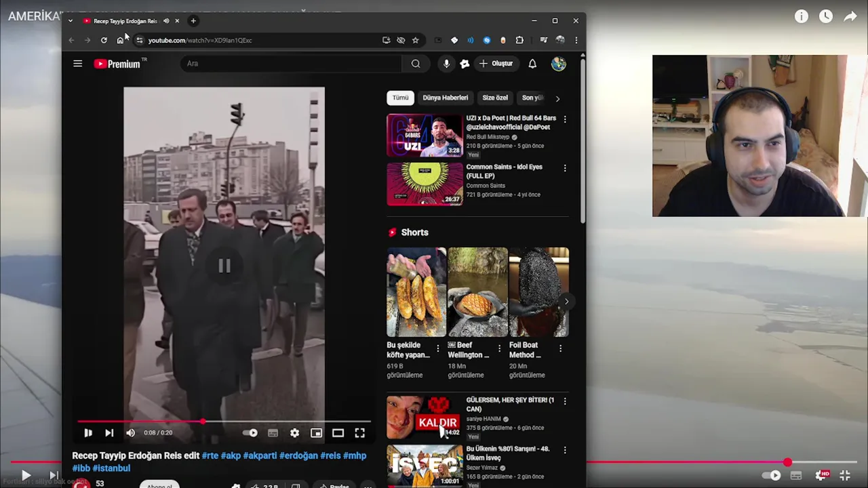Open outer video HD settings gear

click(x=821, y=475)
